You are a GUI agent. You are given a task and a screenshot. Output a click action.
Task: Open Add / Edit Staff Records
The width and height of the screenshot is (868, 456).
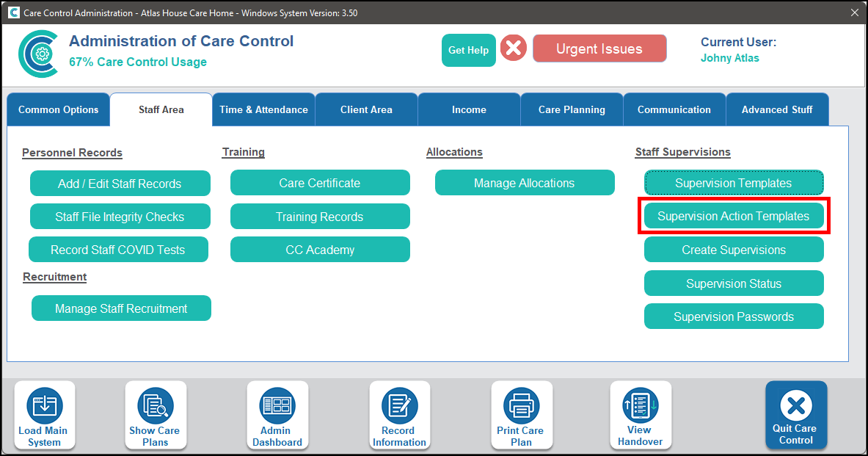120,184
